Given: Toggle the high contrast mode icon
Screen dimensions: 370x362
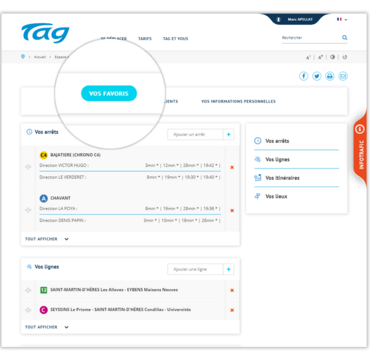Looking at the screenshot, I should (332, 57).
